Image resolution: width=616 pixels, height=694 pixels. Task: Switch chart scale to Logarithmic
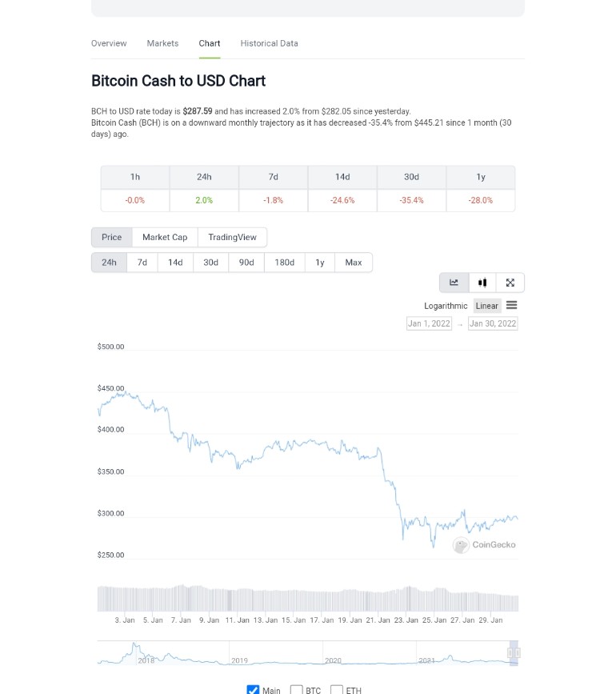click(x=446, y=306)
